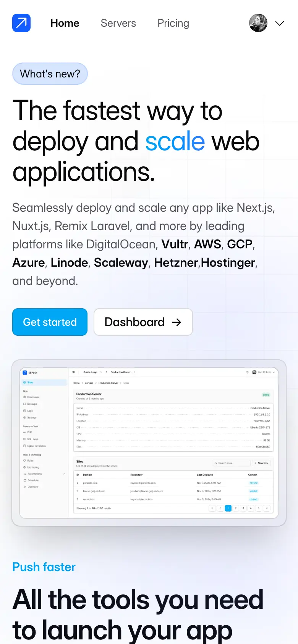
Task: Click Home in the preview breadcrumb trail
Action: (x=76, y=383)
